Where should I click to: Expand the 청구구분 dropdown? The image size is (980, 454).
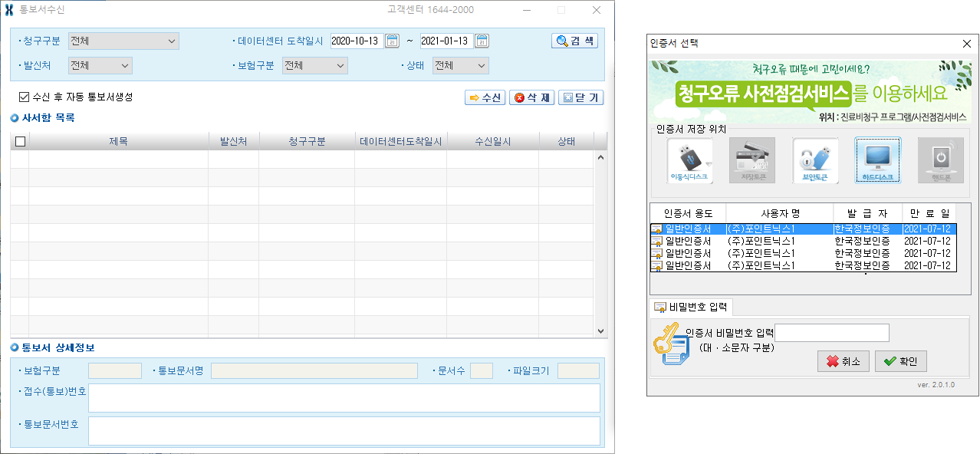123,41
